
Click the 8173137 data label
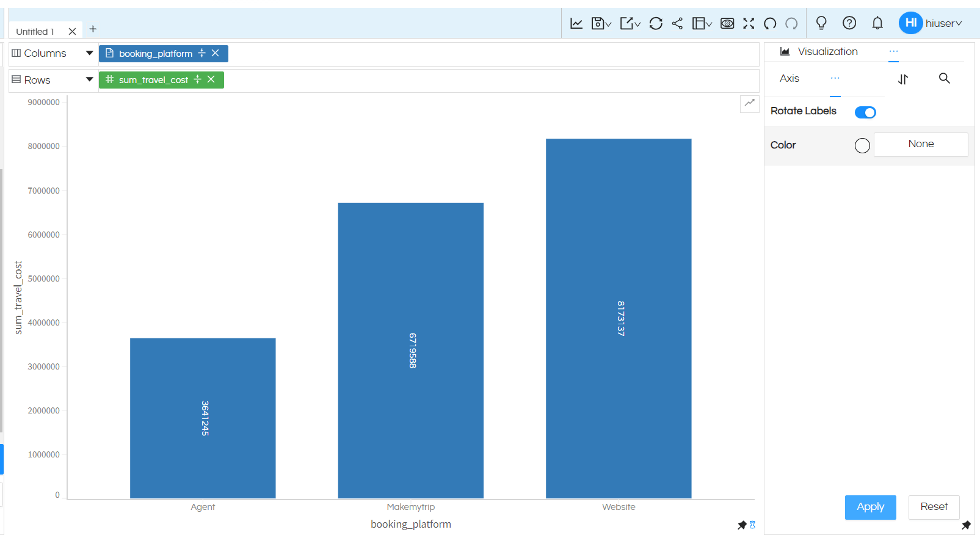[621, 318]
